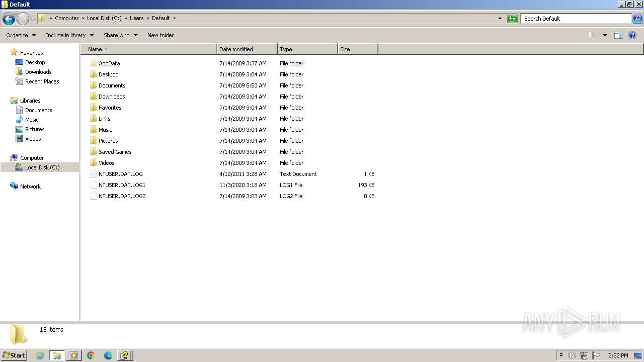Screen dimensions: 644x362
Task: Open the view options dropdown arrow
Action: (x=605, y=35)
